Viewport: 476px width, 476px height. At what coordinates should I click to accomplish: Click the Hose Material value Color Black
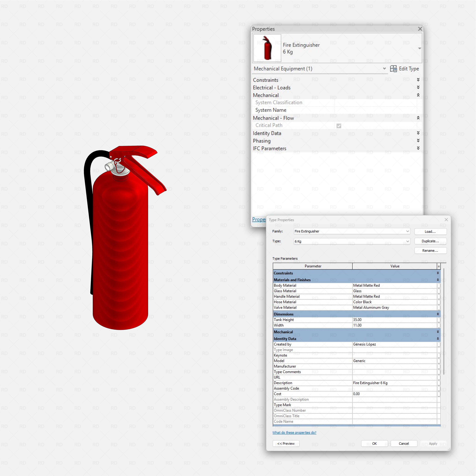[394, 302]
